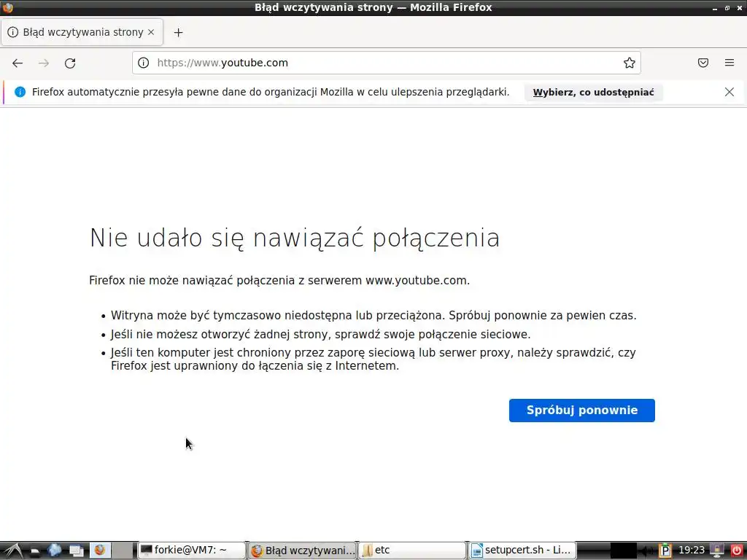
Task: Click the volume speaker tray icon
Action: pos(646,551)
